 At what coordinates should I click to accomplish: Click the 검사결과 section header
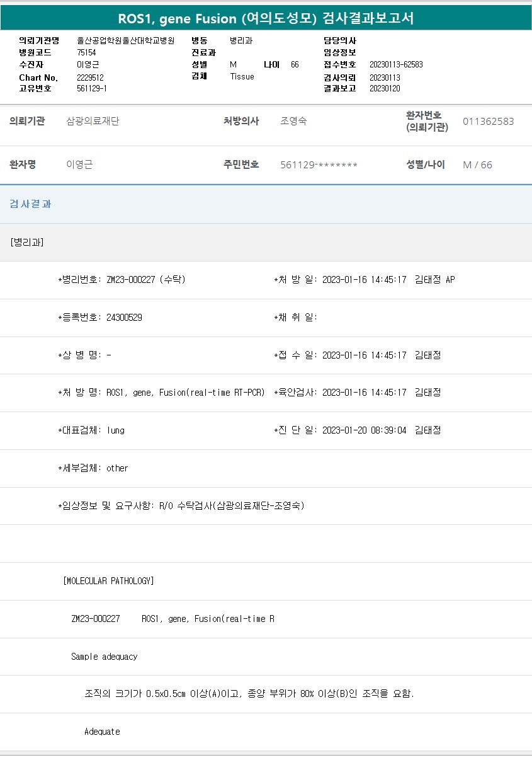30,204
